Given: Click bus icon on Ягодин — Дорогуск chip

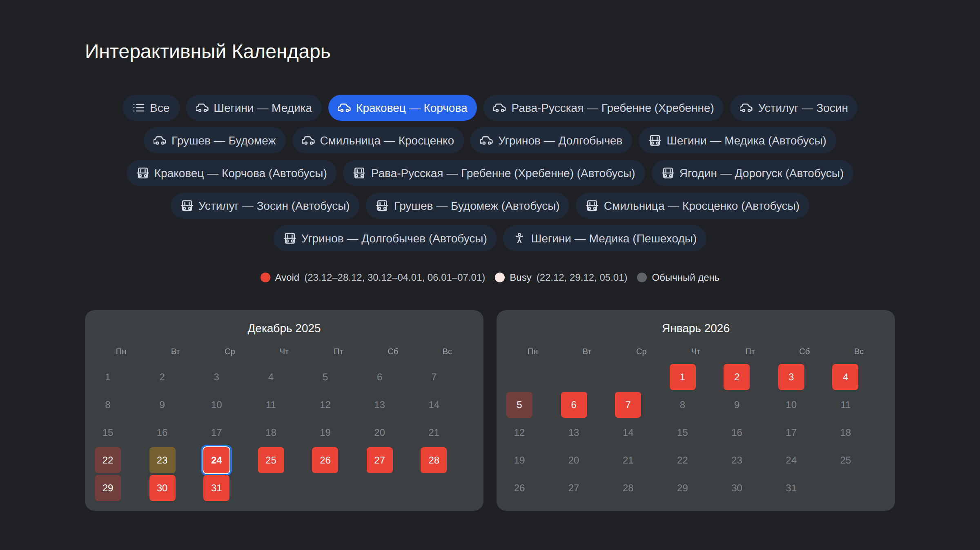Looking at the screenshot, I should (668, 173).
